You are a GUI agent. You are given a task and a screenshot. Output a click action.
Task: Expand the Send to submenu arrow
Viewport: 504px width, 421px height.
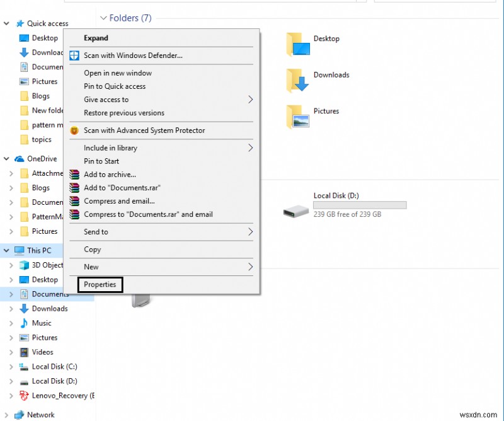click(250, 232)
